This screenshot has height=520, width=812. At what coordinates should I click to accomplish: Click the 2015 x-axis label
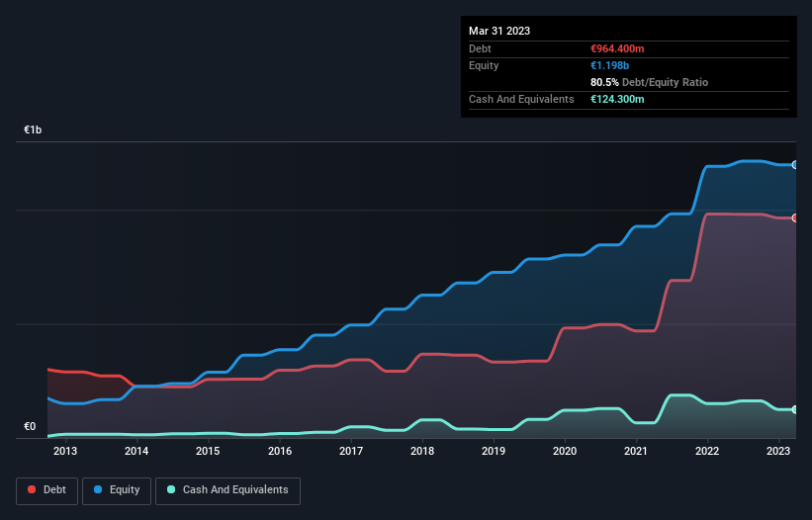[x=208, y=451]
